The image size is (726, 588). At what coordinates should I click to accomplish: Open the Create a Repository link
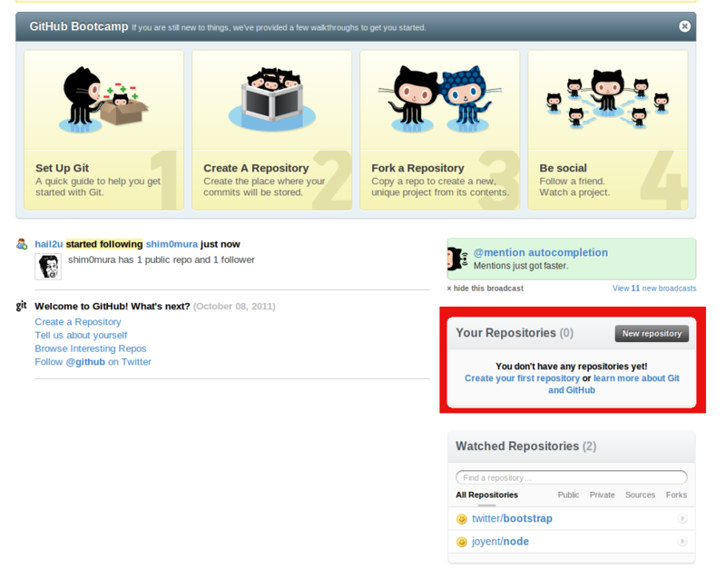coord(78,322)
